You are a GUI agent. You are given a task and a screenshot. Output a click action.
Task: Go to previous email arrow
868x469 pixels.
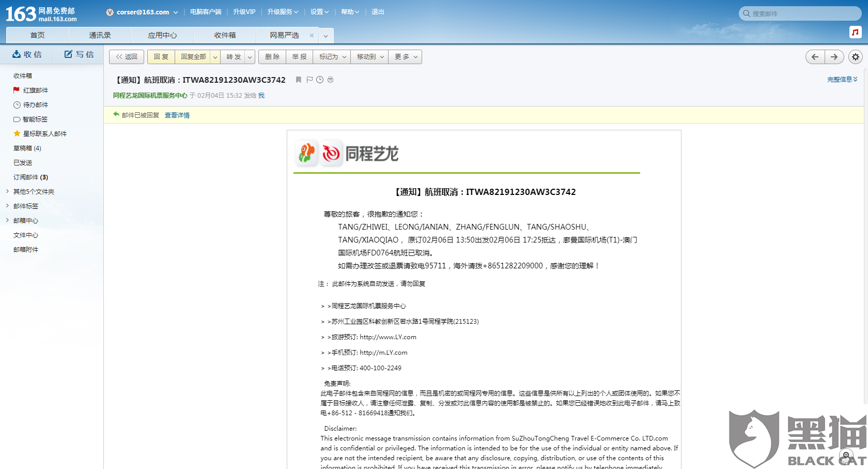(815, 57)
